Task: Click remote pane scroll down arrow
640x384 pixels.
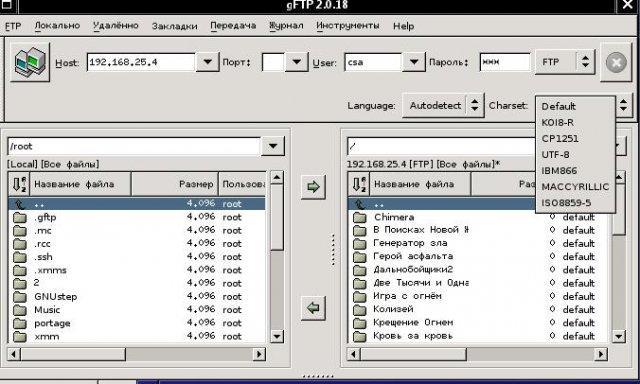Action: 619,336
